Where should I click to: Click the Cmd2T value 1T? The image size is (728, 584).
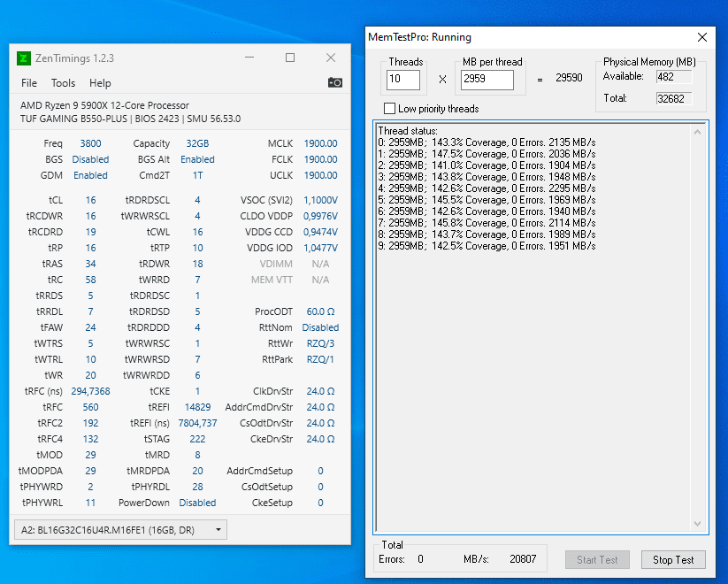[197, 175]
